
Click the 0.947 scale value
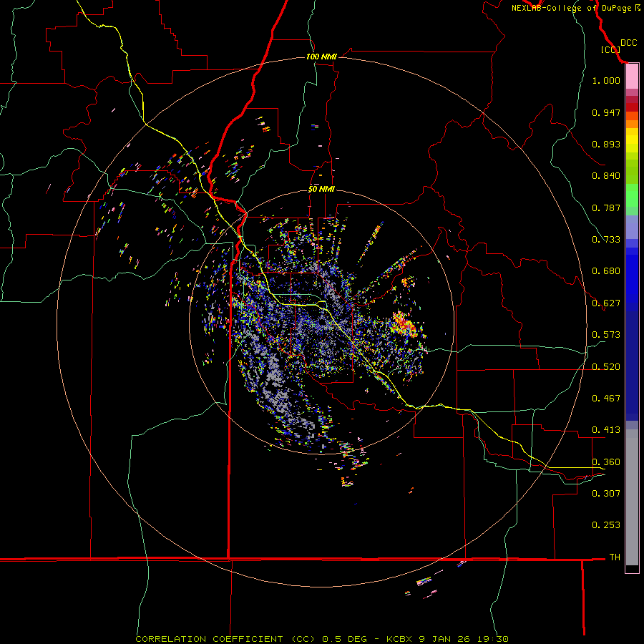(x=606, y=112)
